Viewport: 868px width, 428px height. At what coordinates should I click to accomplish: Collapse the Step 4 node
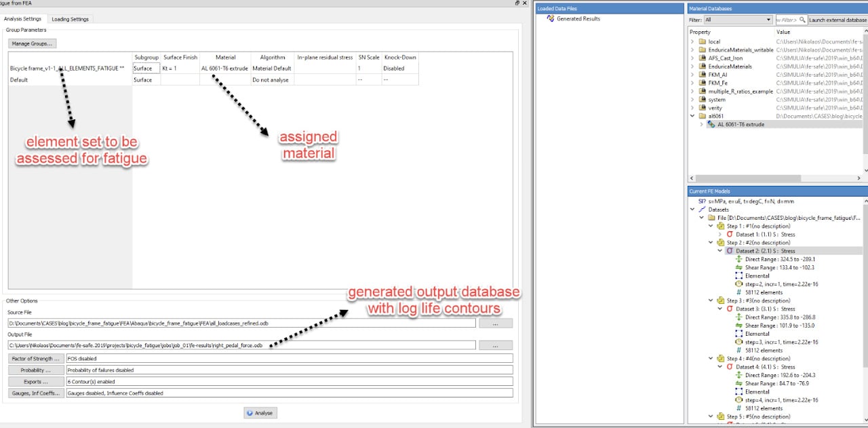coord(711,359)
